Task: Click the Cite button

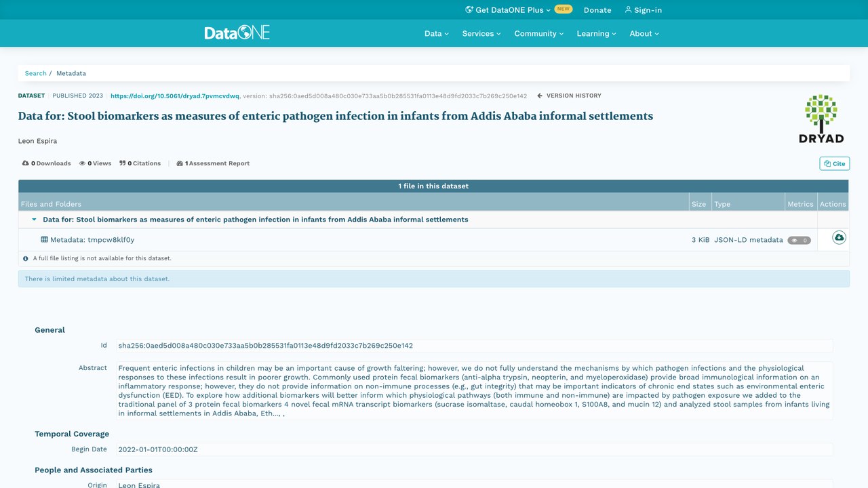Action: [834, 163]
